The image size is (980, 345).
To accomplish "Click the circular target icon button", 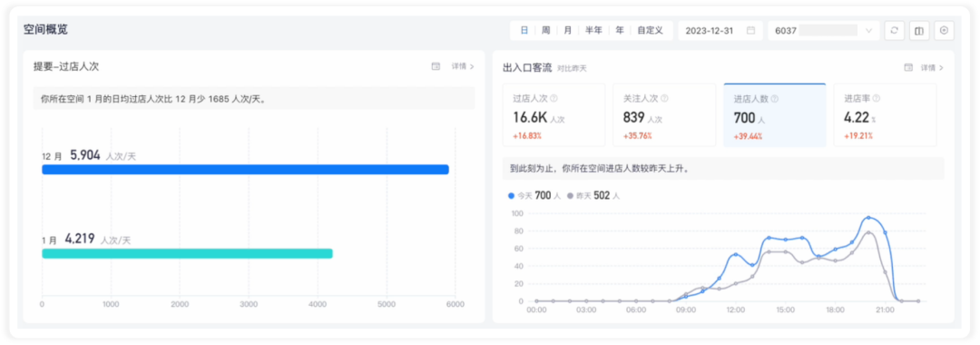I will pos(945,31).
